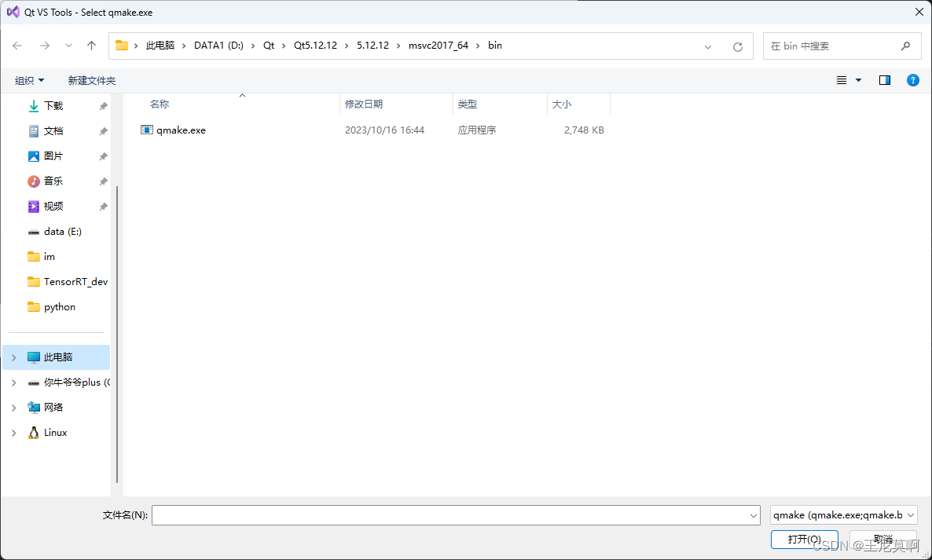Go back with the left arrow

pos(17,46)
